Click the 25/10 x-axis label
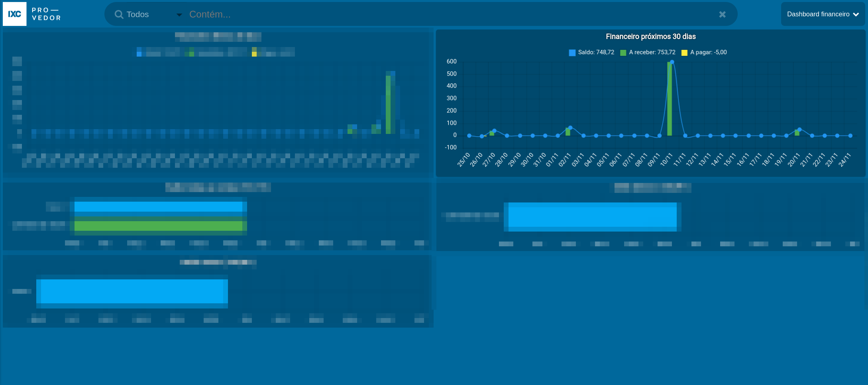868x385 pixels. 463,159
